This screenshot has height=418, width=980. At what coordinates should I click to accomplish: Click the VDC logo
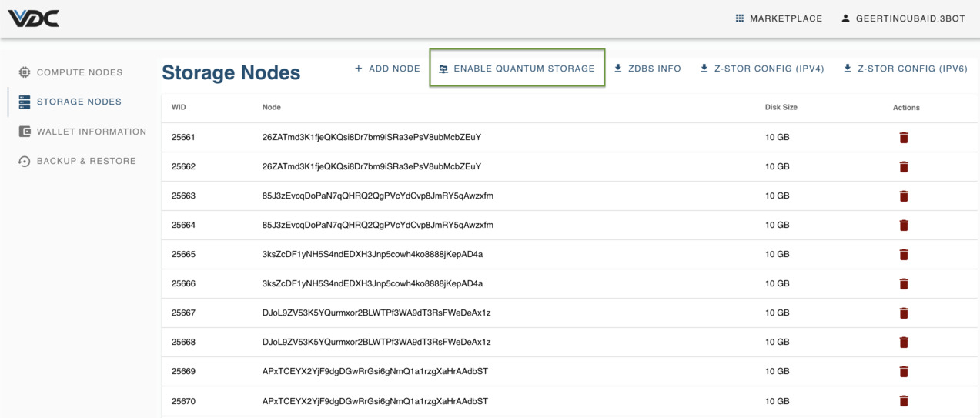tap(34, 18)
